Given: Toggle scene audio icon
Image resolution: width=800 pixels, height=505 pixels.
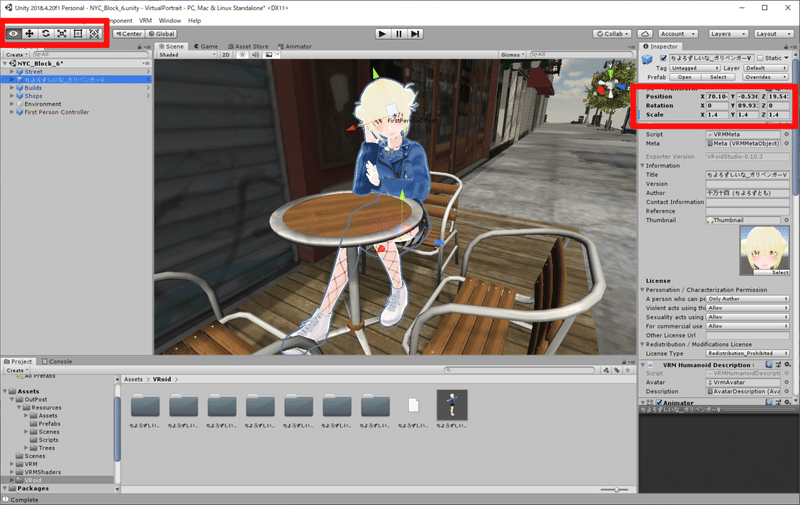Looking at the screenshot, I should click(255, 55).
